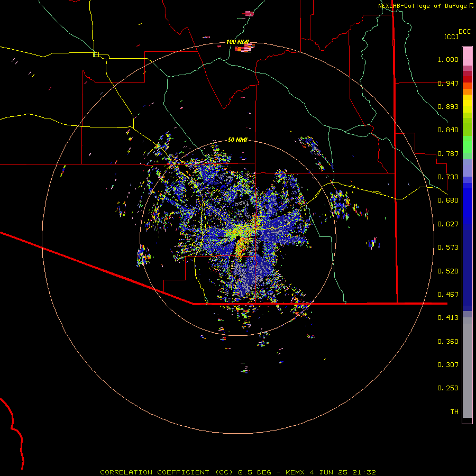Image resolution: width=476 pixels, height=476 pixels.
Task: Pick the pink band atop the color scale
Action: pyautogui.click(x=467, y=57)
